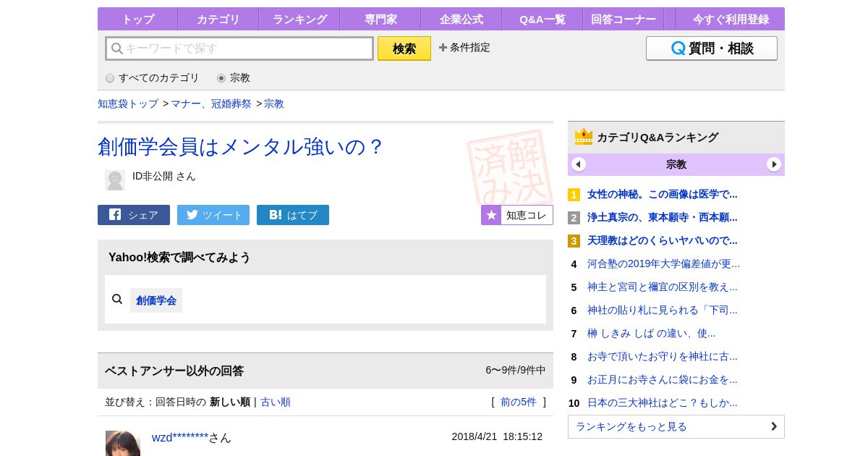Click the yellow 検索 button
The height and width of the screenshot is (456, 868).
coord(404,48)
